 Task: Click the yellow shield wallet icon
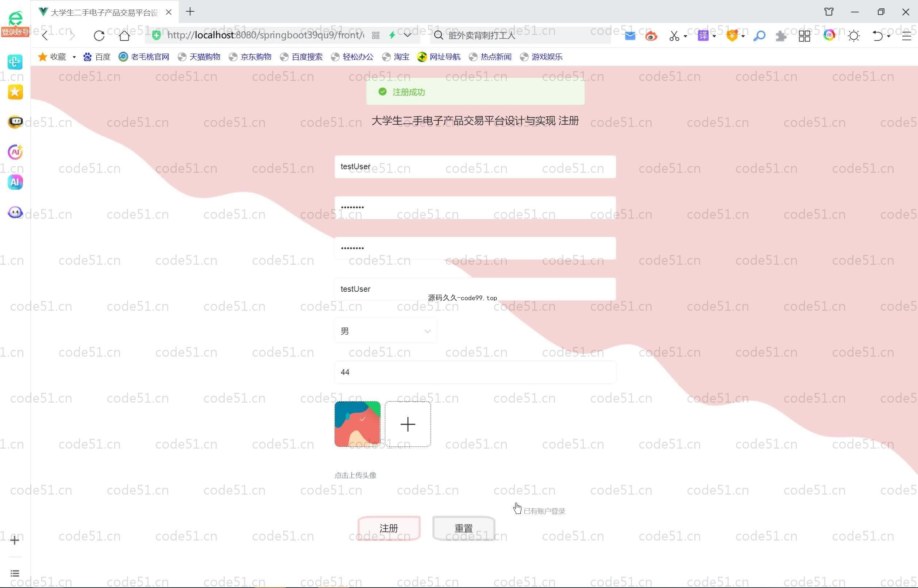pyautogui.click(x=732, y=36)
